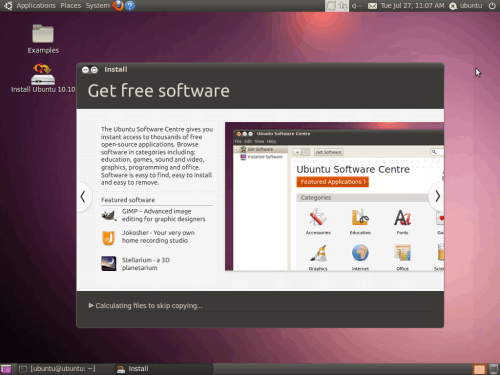Open the System menu
500x375 pixels.
point(98,6)
